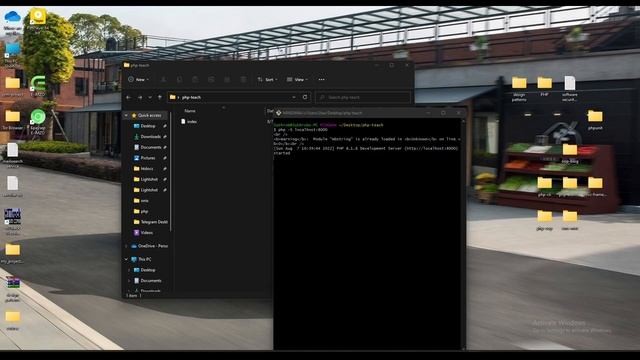Click the Git Bash icon in terminal title bar
Screen dimensions: 640x360
pyautogui.click(x=278, y=113)
